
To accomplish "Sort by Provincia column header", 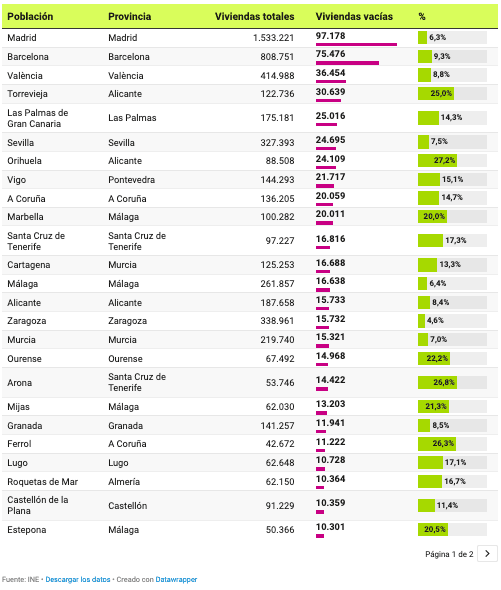I will click(129, 17).
